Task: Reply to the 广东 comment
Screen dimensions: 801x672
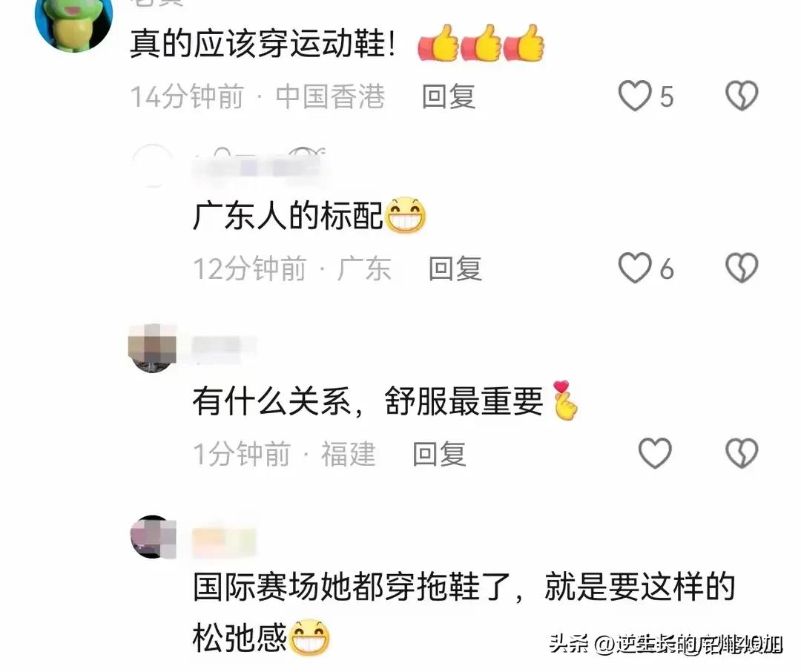Action: point(455,269)
